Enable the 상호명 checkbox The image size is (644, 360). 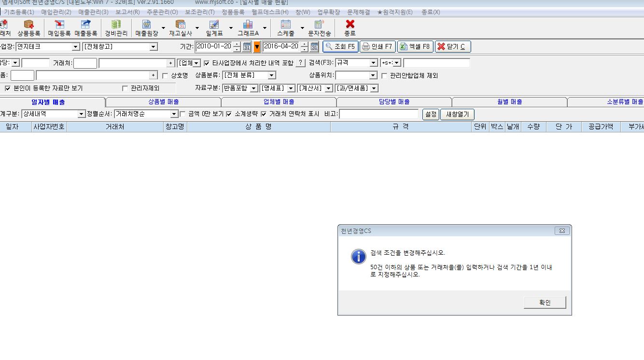[165, 76]
